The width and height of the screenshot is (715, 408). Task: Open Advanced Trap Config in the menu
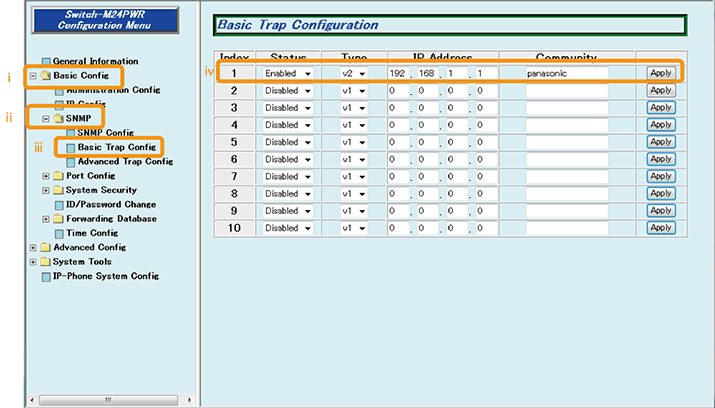(x=118, y=161)
